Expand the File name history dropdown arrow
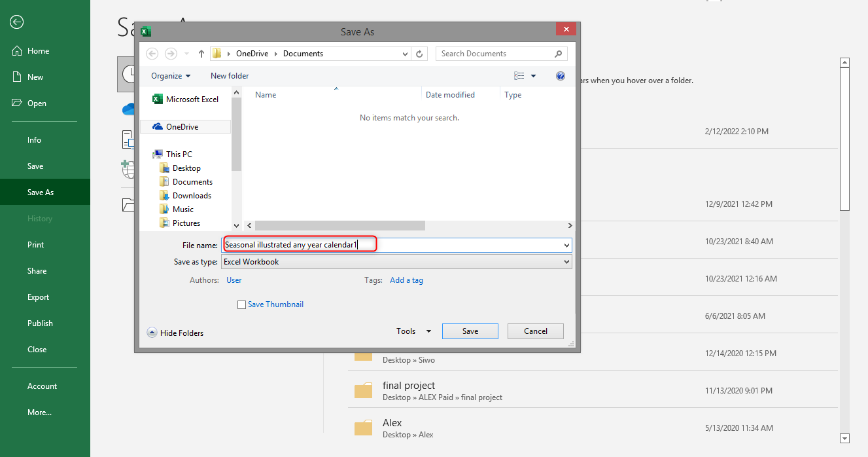The height and width of the screenshot is (457, 868). 566,245
